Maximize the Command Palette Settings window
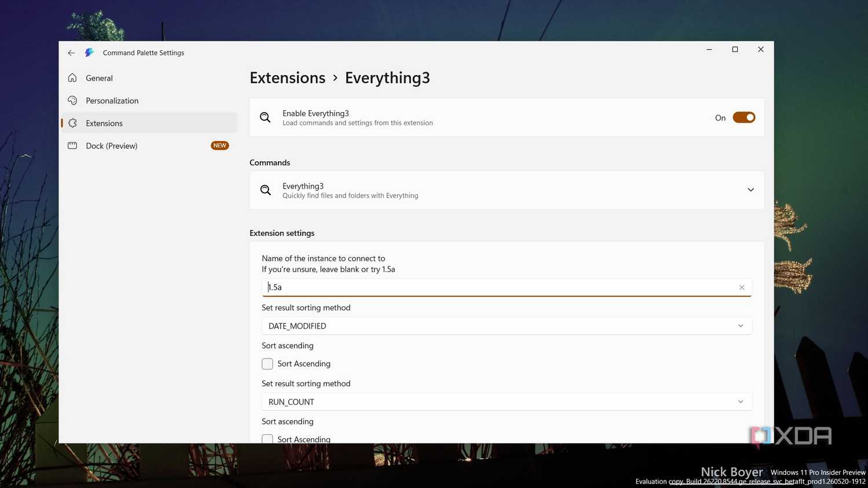 735,50
